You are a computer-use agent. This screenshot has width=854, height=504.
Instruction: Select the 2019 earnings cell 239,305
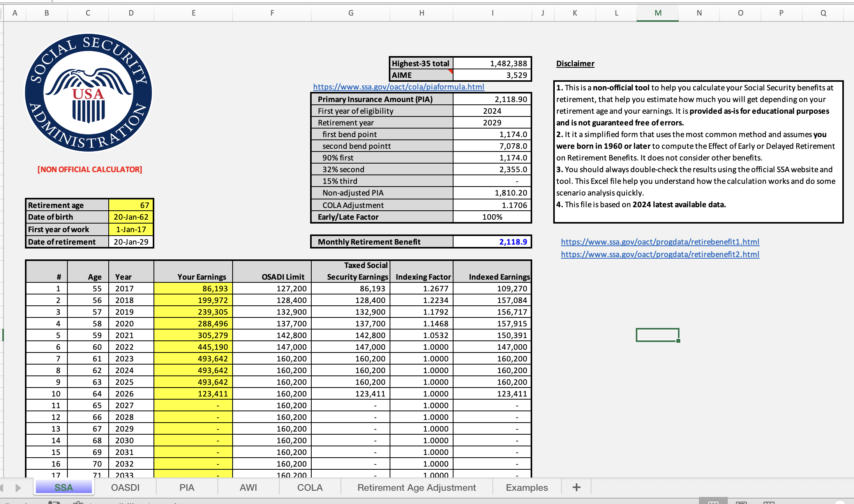point(193,312)
